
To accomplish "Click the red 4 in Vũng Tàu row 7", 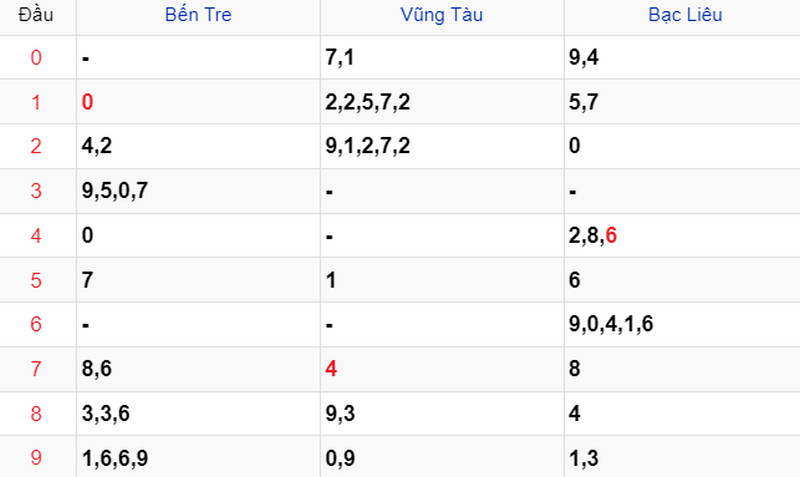I will point(331,368).
